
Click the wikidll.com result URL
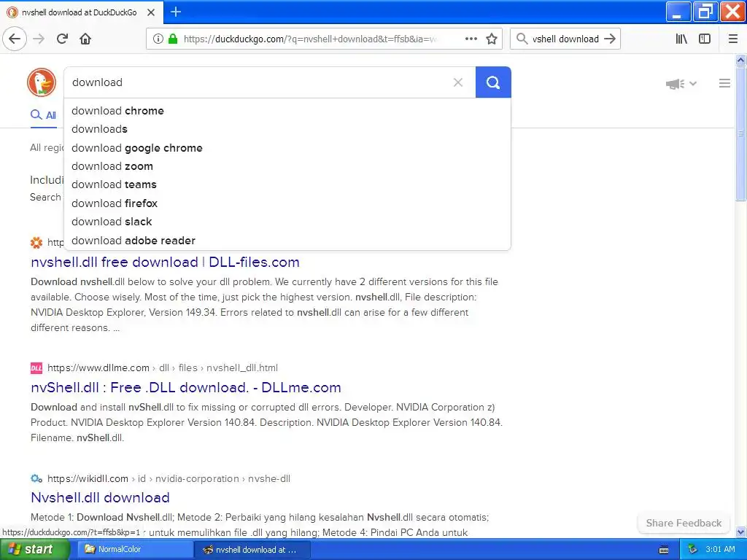click(169, 478)
